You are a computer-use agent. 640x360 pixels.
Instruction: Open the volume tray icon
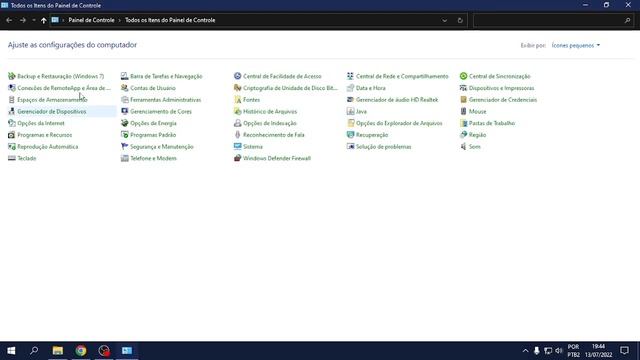coord(559,351)
